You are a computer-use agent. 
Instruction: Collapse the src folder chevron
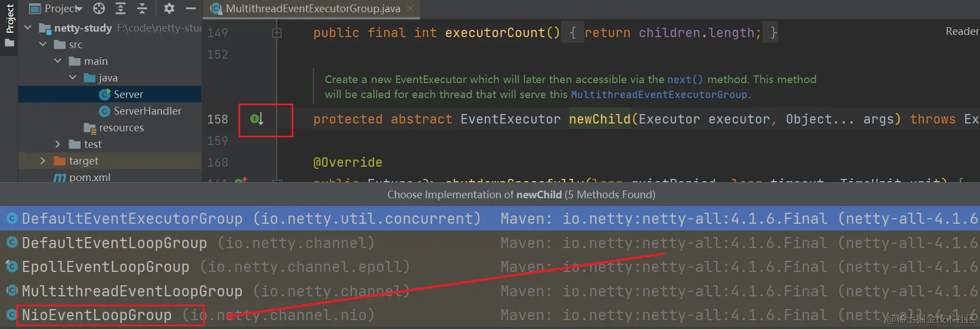pyautogui.click(x=43, y=44)
